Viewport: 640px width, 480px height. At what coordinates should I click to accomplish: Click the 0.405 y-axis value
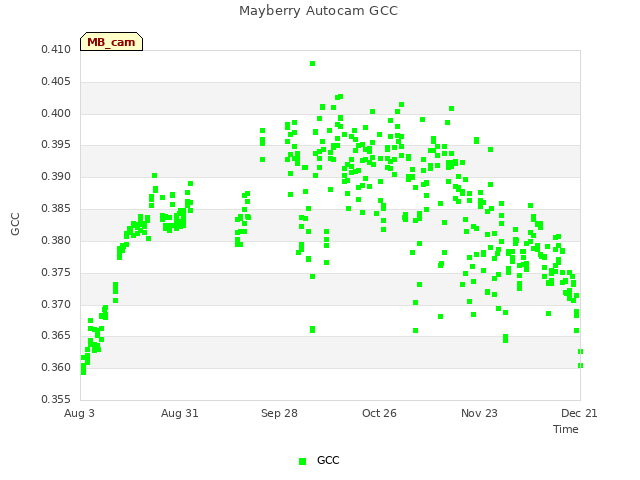click(x=56, y=81)
